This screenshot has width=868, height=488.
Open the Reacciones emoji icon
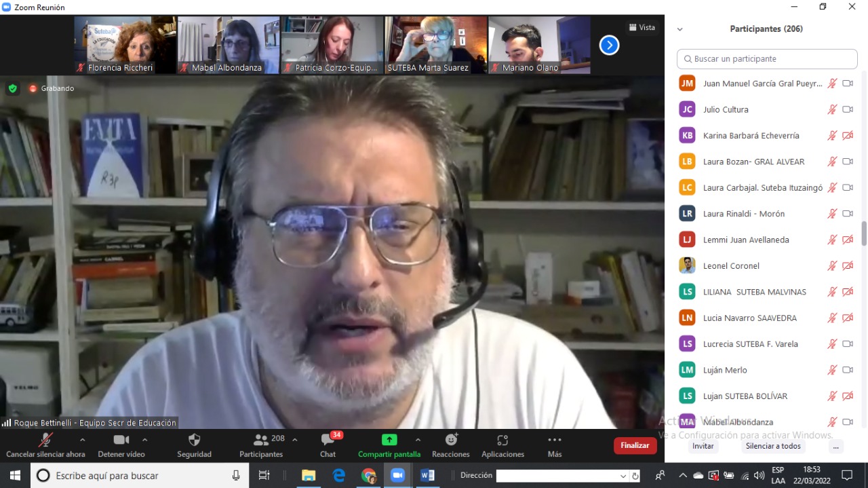450,440
